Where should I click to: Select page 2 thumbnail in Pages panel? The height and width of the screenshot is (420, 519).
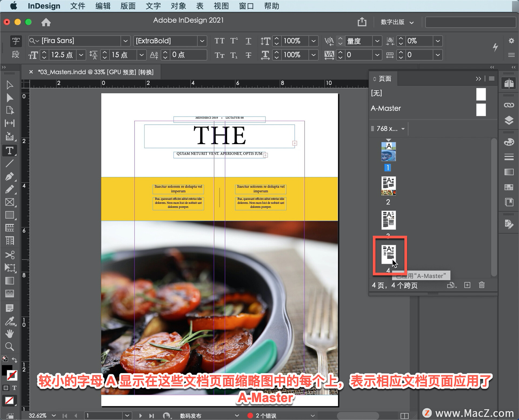click(x=388, y=186)
